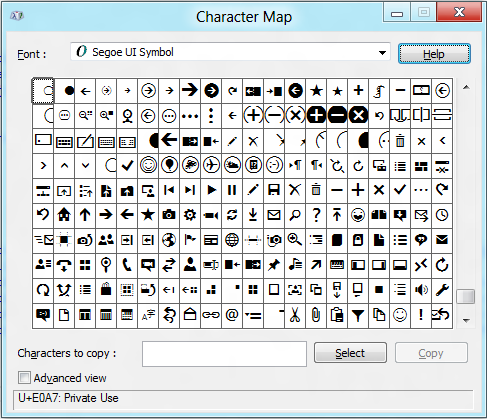The image size is (487, 419).
Task: Click the Select button
Action: point(350,353)
